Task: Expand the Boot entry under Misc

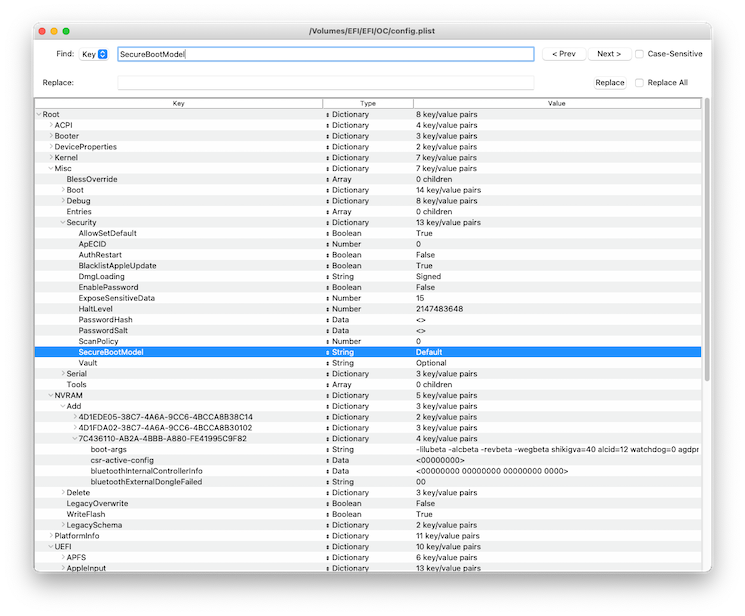Action: (x=63, y=190)
